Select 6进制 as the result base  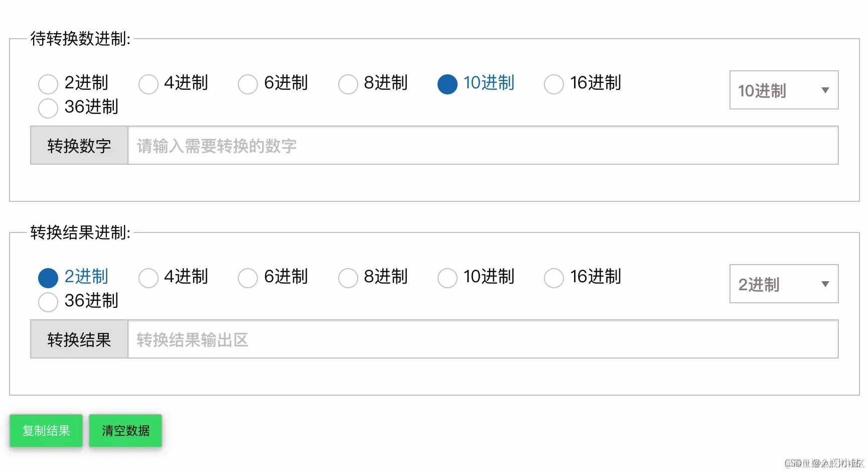coord(248,278)
